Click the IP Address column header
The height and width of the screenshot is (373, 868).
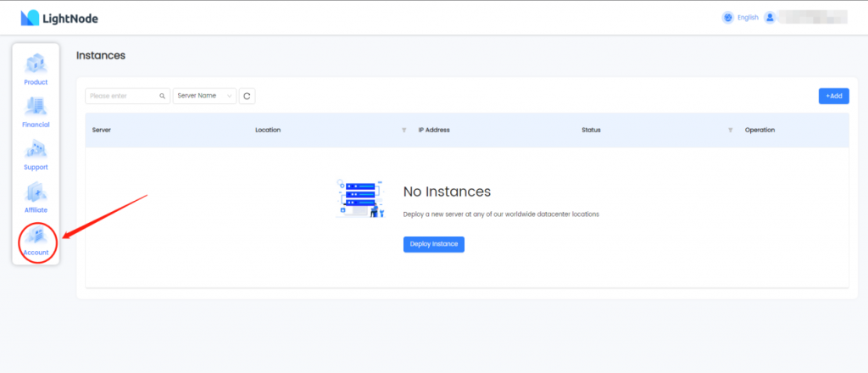point(434,131)
